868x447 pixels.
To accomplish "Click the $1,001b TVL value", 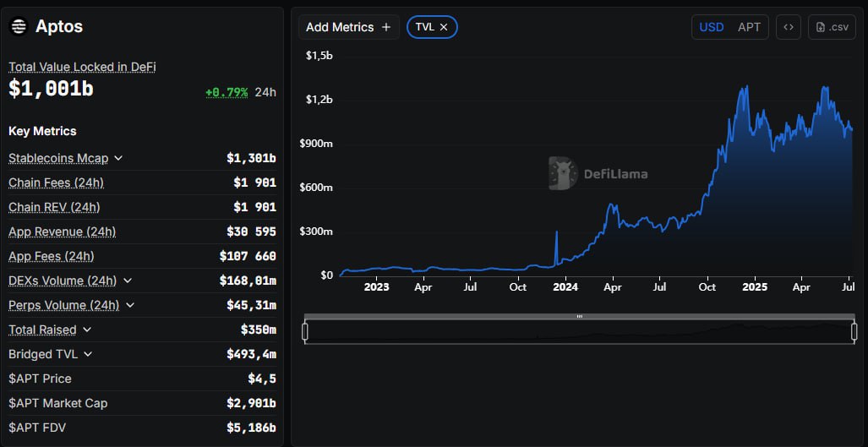I will tap(51, 89).
